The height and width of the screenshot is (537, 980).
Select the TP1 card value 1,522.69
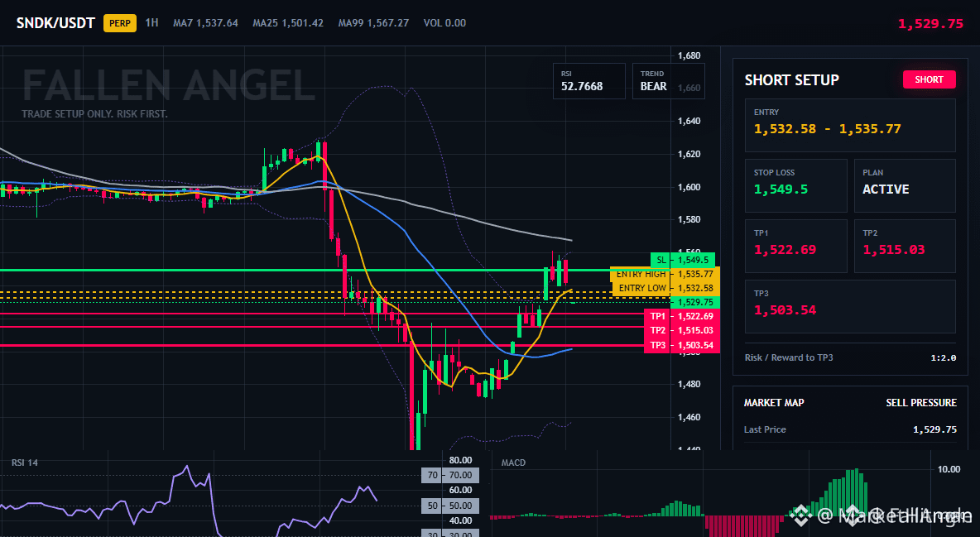point(785,250)
